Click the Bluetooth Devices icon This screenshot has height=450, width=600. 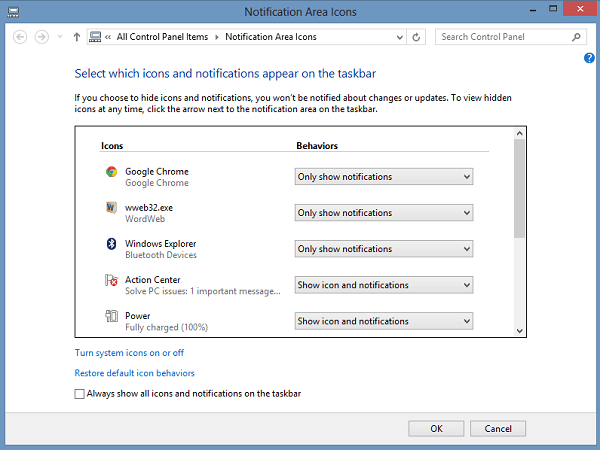click(x=111, y=244)
